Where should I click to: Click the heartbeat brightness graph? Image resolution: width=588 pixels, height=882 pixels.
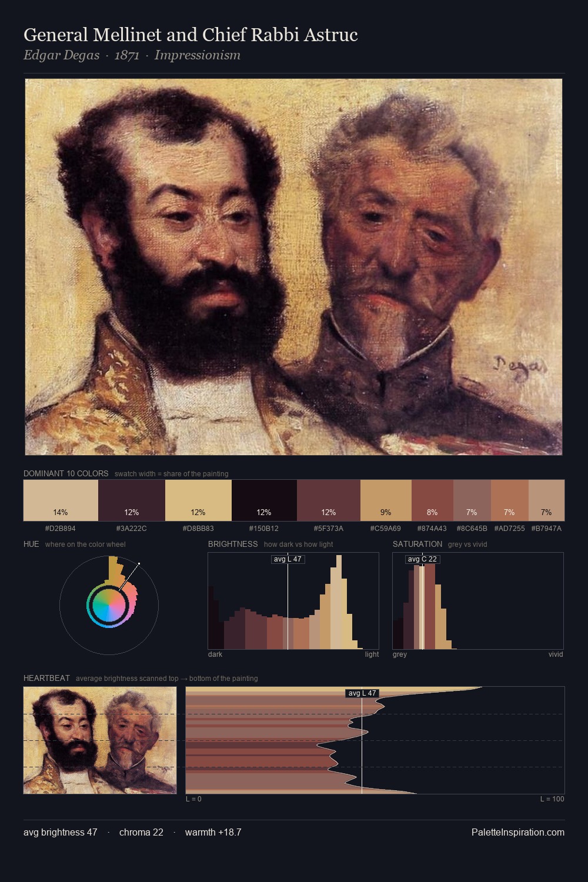click(x=375, y=740)
